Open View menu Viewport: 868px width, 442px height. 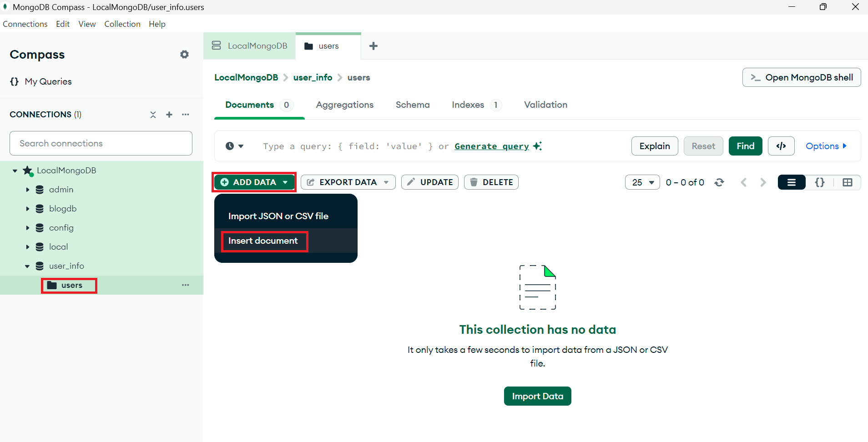87,24
